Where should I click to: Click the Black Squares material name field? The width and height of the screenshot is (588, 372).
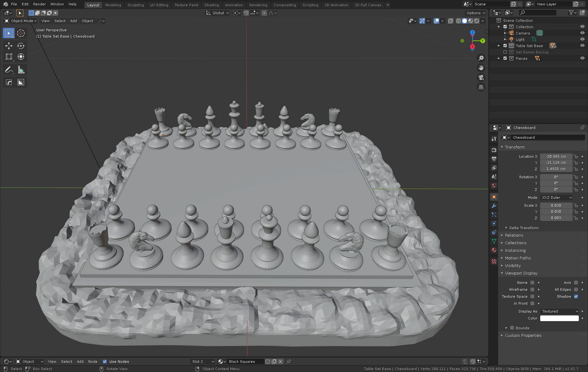pyautogui.click(x=246, y=362)
